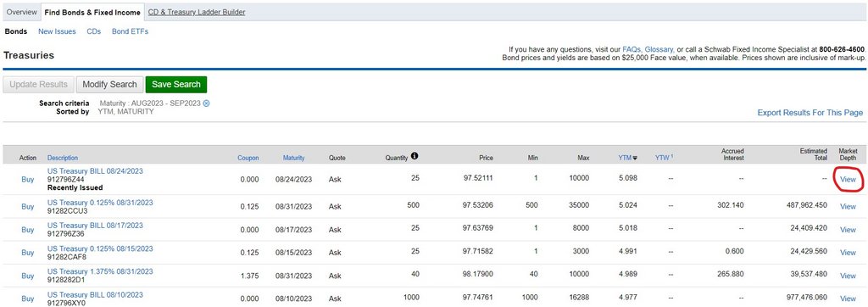Viewport: 868px width, 307px height.
Task: Switch to the Overview tab
Action: click(21, 12)
